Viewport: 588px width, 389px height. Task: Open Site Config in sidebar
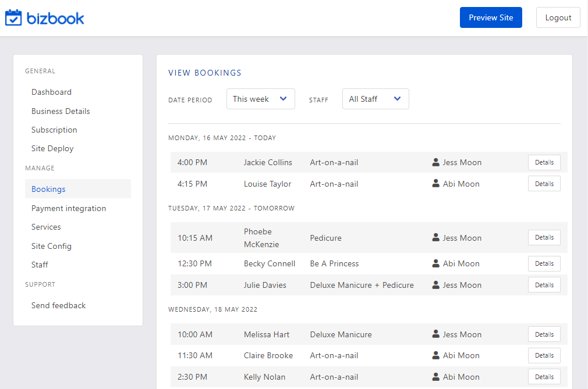click(x=51, y=246)
